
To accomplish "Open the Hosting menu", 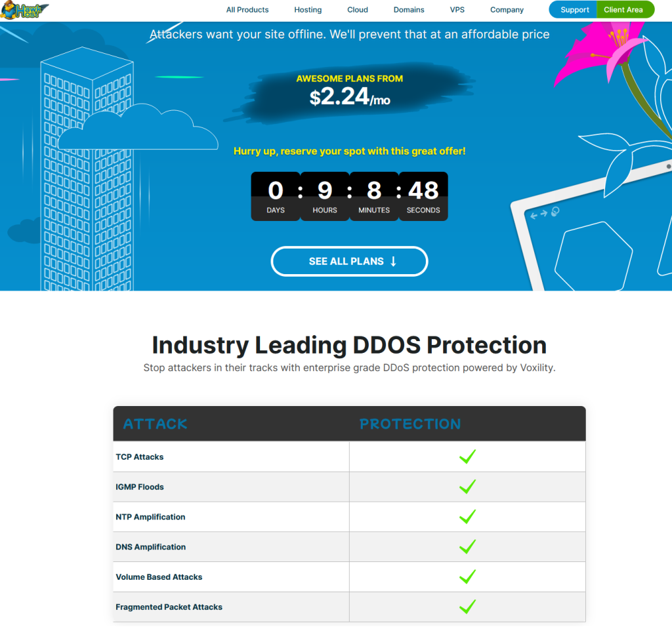I will [x=308, y=10].
